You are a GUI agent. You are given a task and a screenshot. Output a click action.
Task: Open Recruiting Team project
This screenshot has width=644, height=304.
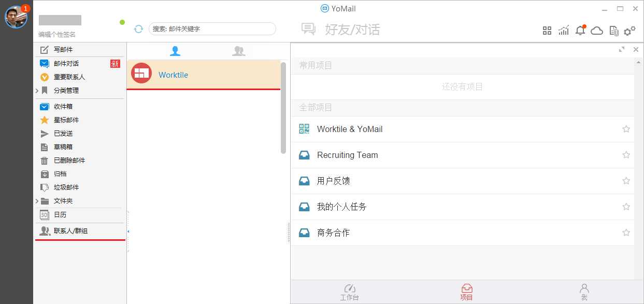pos(462,155)
